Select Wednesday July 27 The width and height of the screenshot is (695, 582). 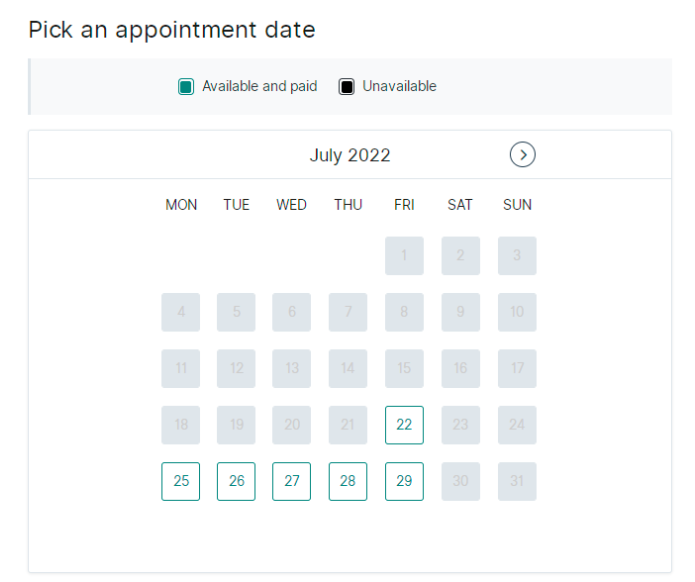click(292, 481)
